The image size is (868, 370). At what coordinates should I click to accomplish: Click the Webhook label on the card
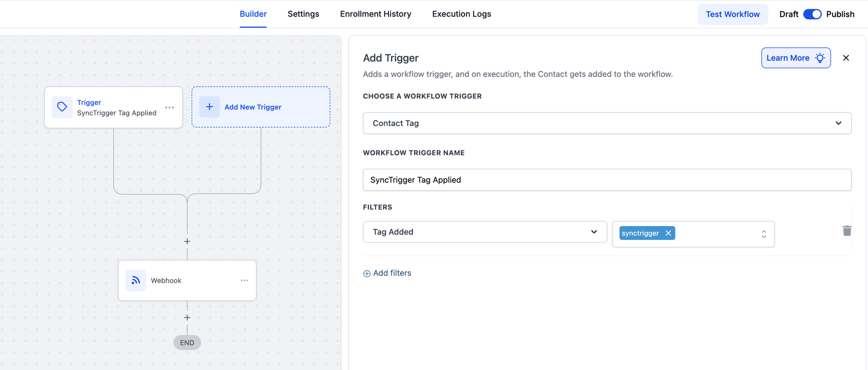pyautogui.click(x=166, y=280)
